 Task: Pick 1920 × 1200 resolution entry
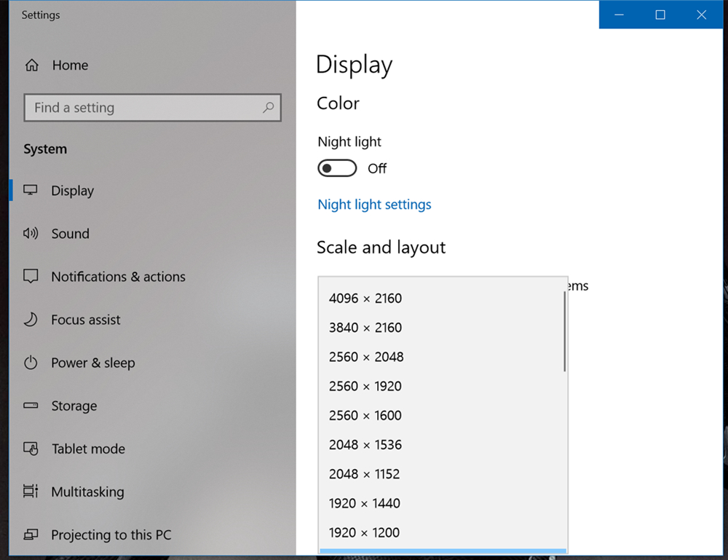(364, 533)
